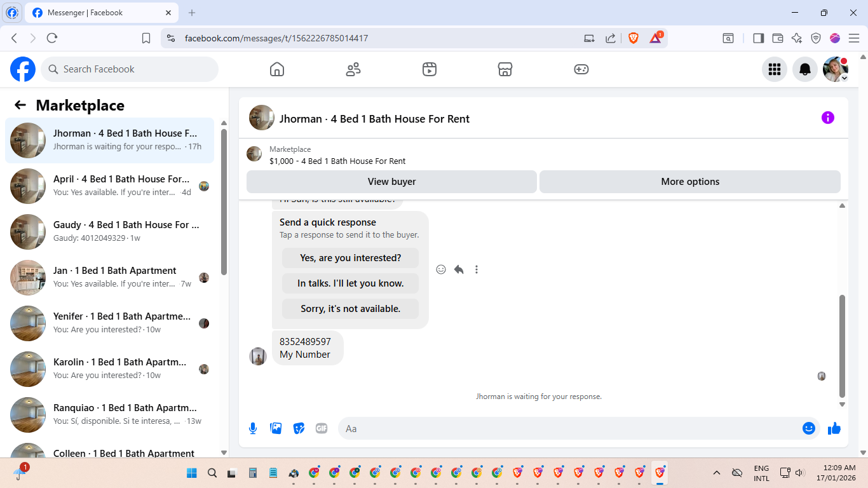Screen dimensions: 868x488
Task: Open the account profile picture dropdown
Action: (836, 69)
